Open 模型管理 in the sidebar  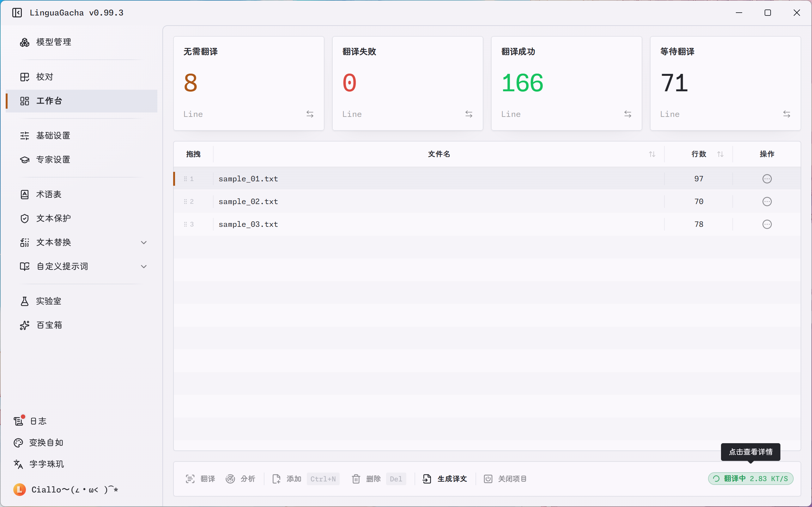[82, 42]
